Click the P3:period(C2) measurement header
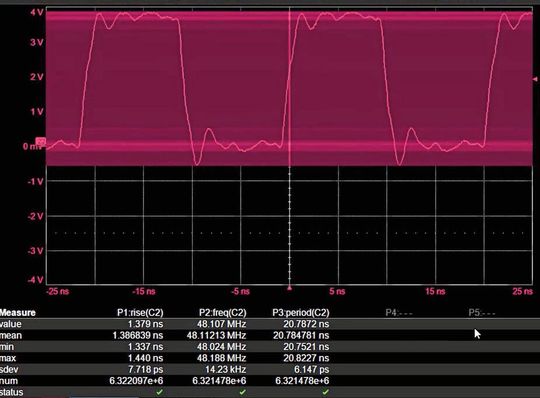540x398 pixels. pos(301,313)
